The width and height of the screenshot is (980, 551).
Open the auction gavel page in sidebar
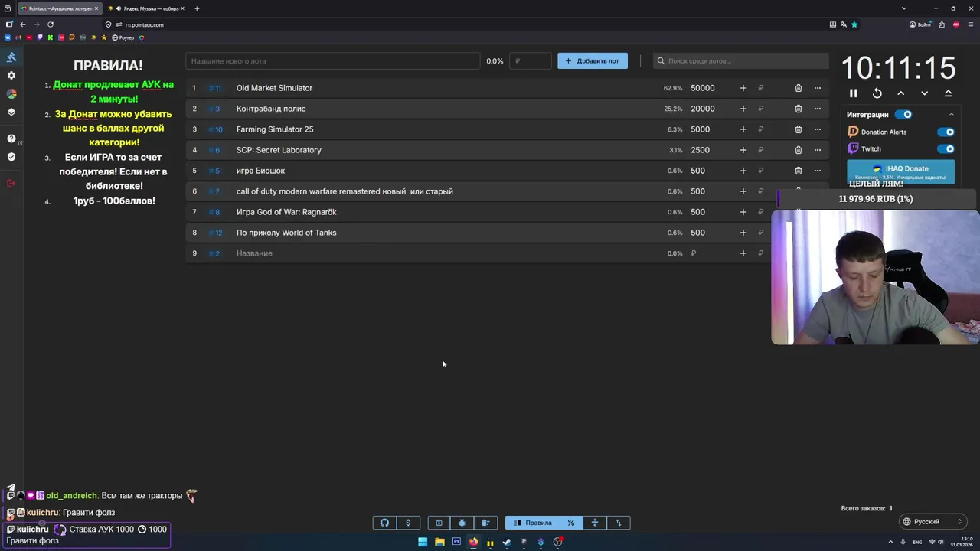(11, 57)
